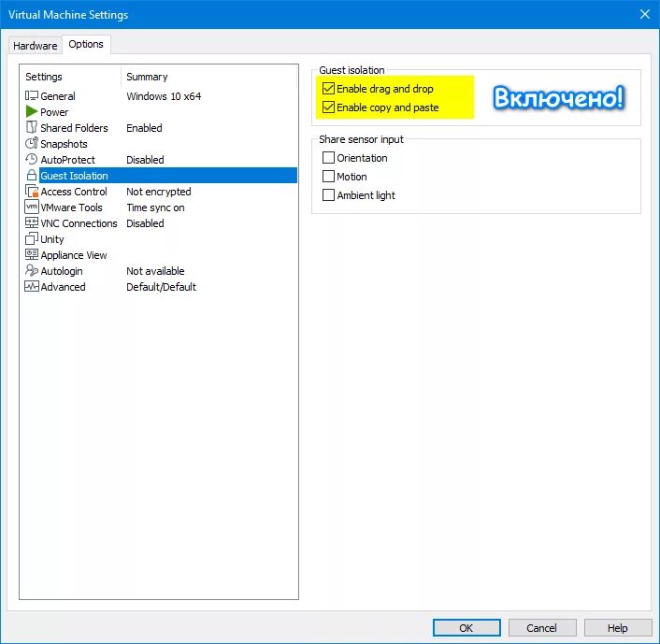Close the Virtual Machine Settings dialog

[644, 14]
